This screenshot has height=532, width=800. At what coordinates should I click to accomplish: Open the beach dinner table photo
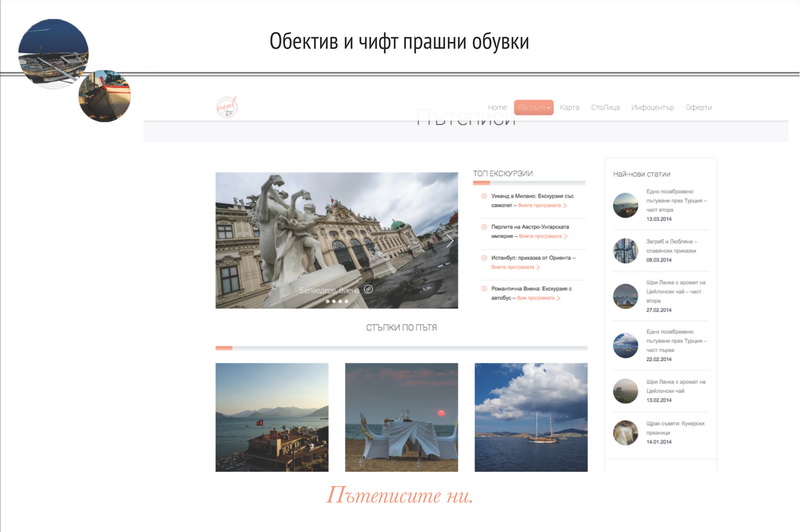(401, 417)
